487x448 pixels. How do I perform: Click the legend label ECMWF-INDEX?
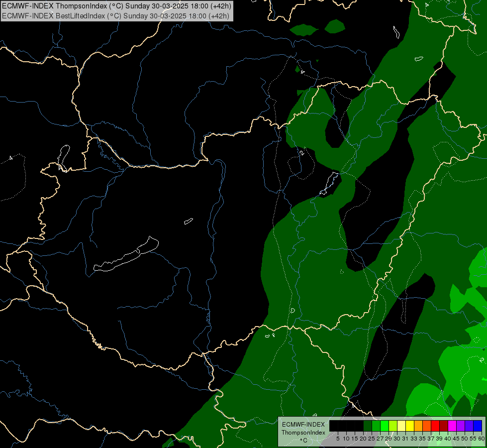(303, 425)
